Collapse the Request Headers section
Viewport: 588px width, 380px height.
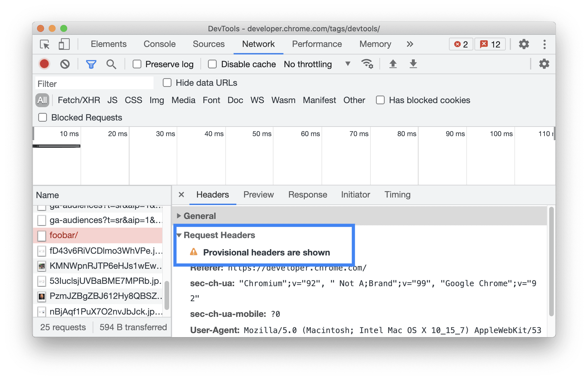pos(179,235)
